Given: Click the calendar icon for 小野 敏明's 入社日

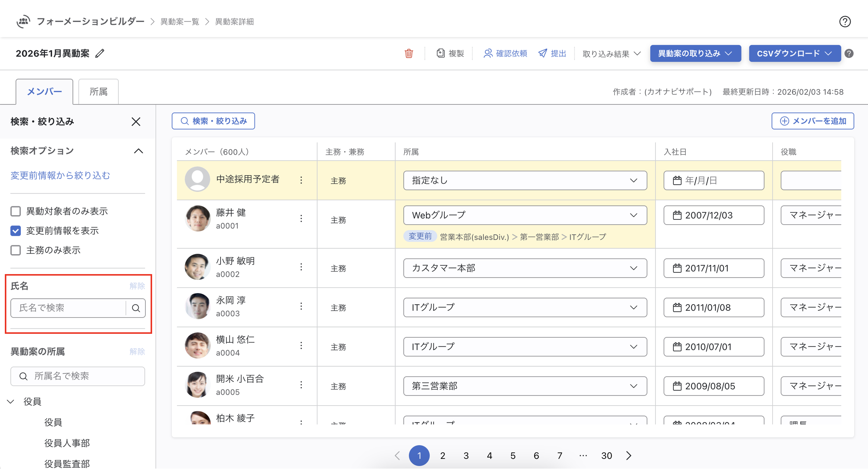Looking at the screenshot, I should tap(677, 269).
